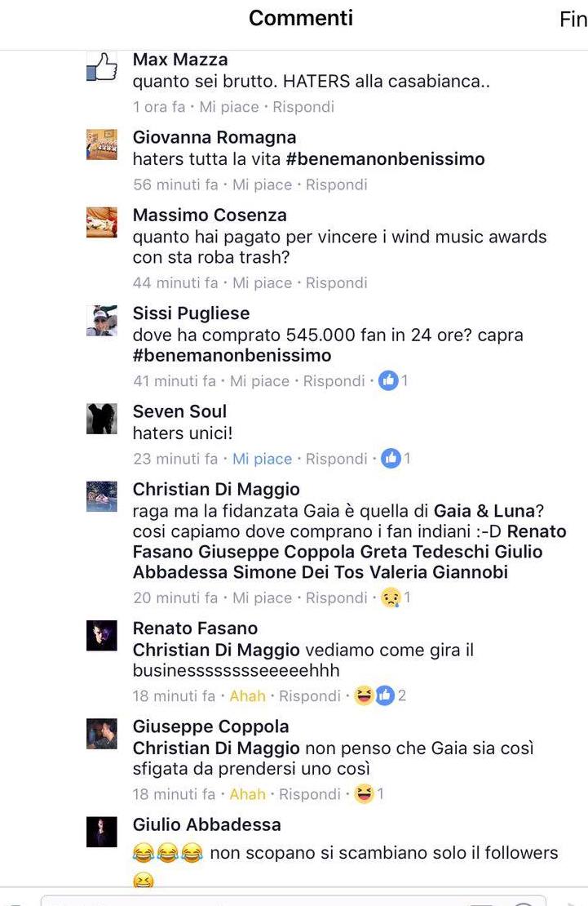Viewport: 588px width, 906px height.
Task: Remove Ahah reaction on Renato Fasano's comment
Action: pos(247,695)
